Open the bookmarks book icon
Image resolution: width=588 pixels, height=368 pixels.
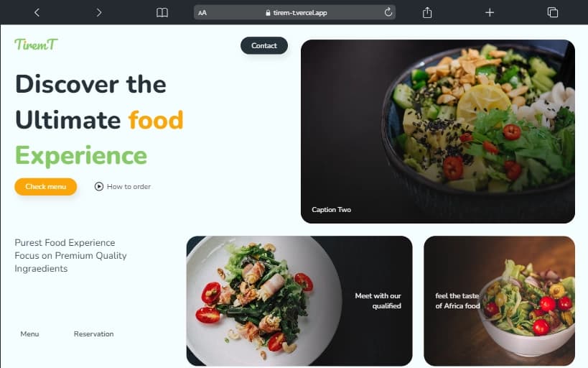[x=162, y=12]
